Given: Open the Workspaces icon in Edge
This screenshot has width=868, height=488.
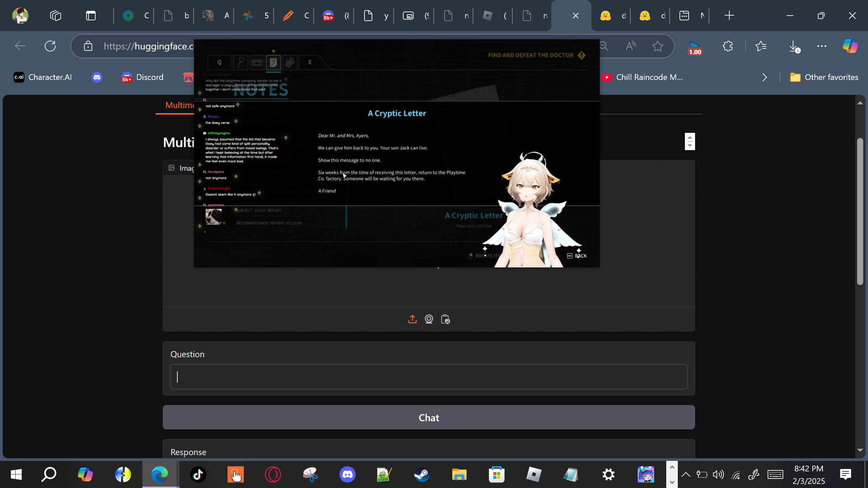Looking at the screenshot, I should pyautogui.click(x=56, y=16).
